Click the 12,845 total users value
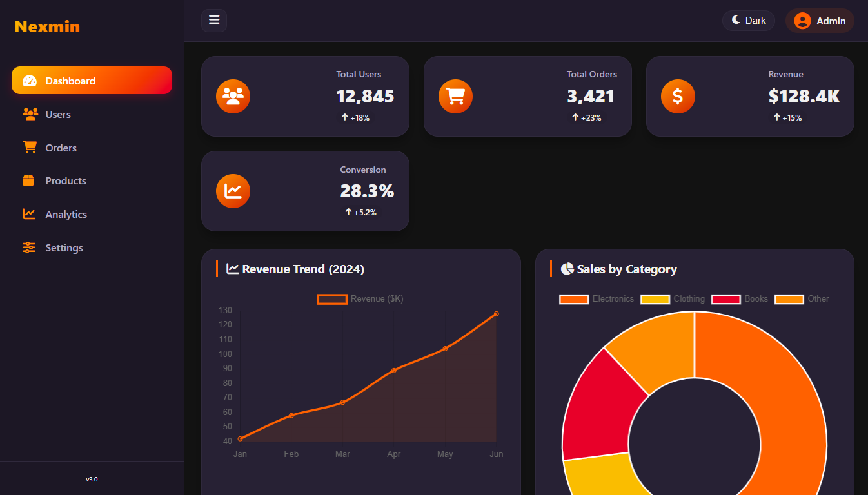Image resolution: width=868 pixels, height=495 pixels. tap(365, 97)
